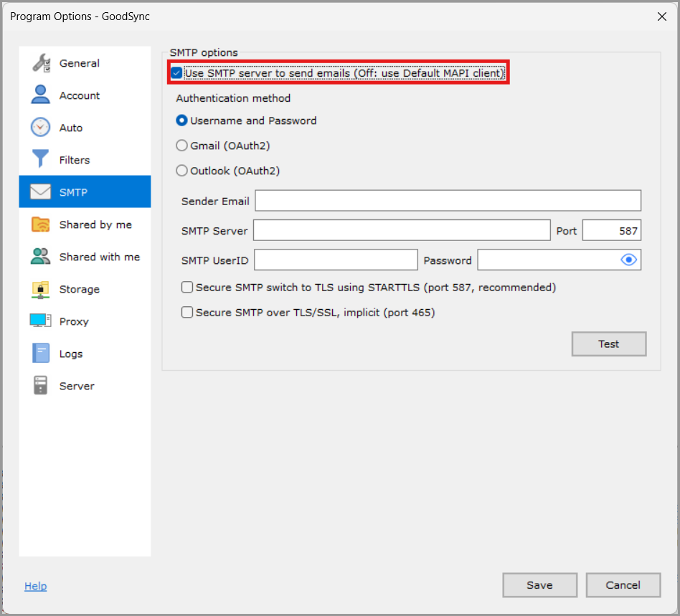Enable Secure SMTP STARTTLS option
Viewport: 680px width, 616px height.
coord(187,287)
